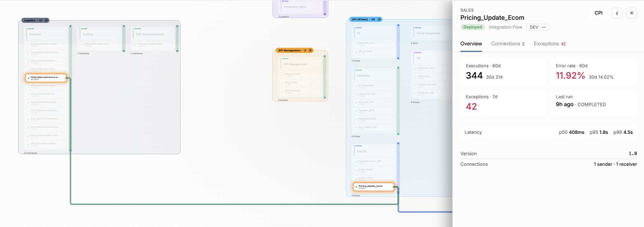Screen dimensions: 644x227
Task: Select the SFTP Gateway item
Action: tap(301, 92)
